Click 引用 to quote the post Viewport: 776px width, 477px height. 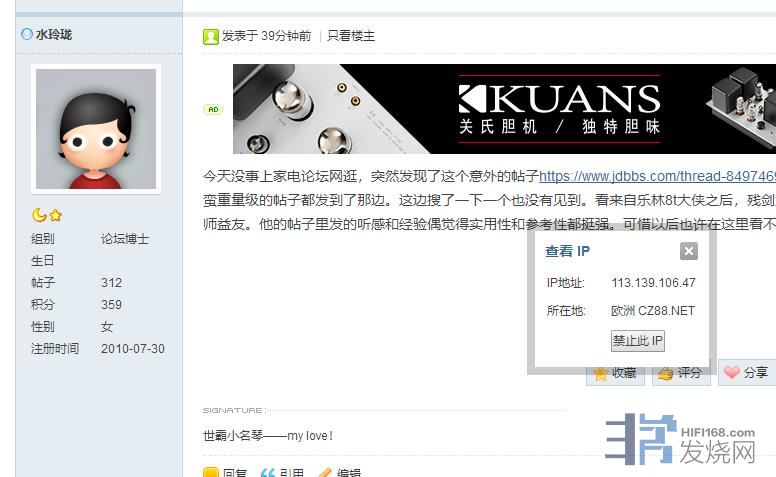tap(282, 473)
